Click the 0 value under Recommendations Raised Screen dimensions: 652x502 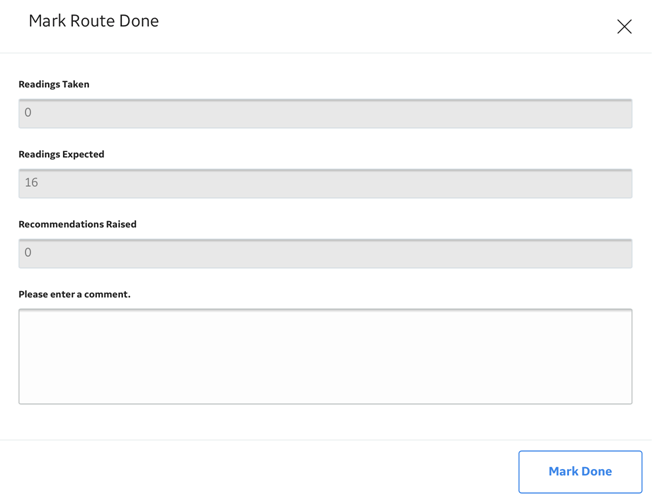[x=28, y=252]
